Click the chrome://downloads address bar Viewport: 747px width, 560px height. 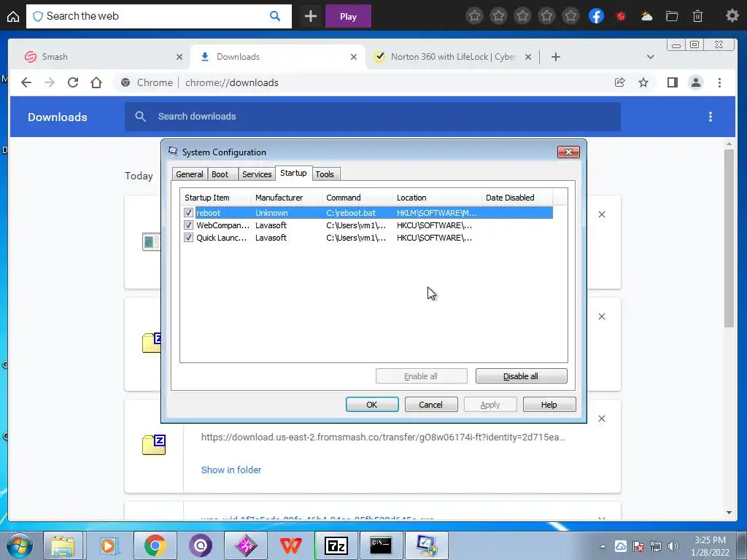click(362, 82)
